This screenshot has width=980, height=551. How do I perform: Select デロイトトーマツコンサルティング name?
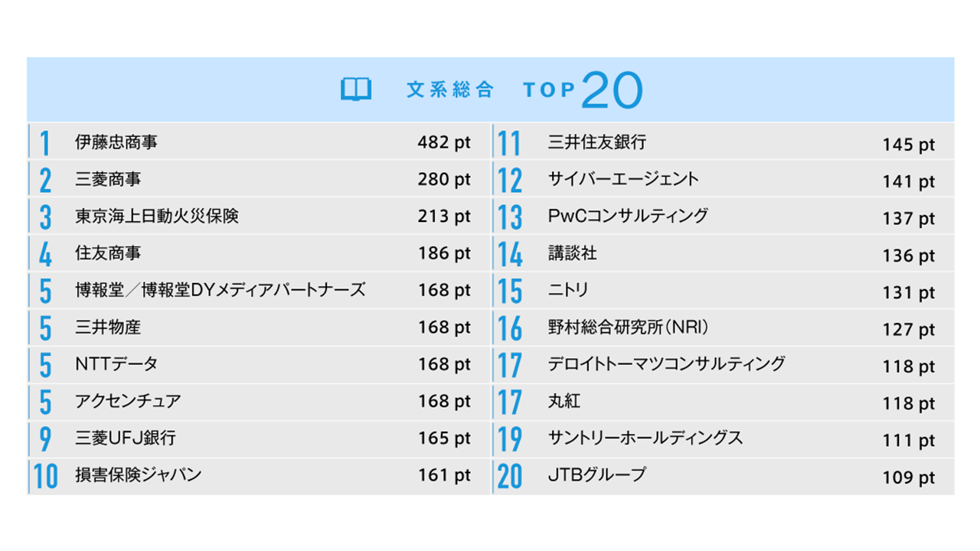point(666,364)
